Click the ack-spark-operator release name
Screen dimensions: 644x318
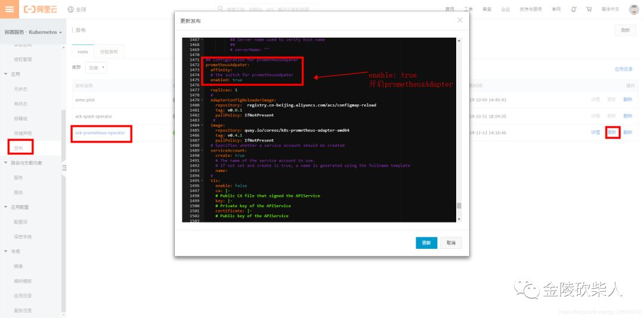[94, 116]
